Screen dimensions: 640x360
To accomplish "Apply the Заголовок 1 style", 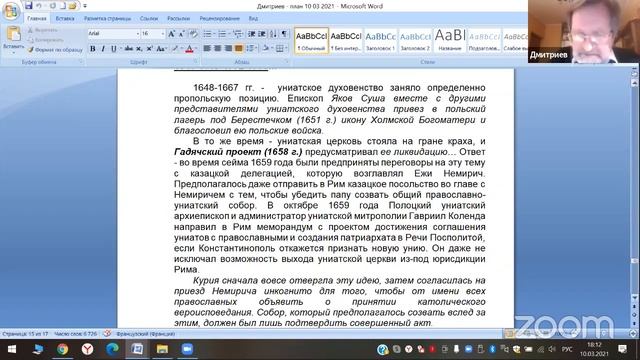I will point(380,41).
